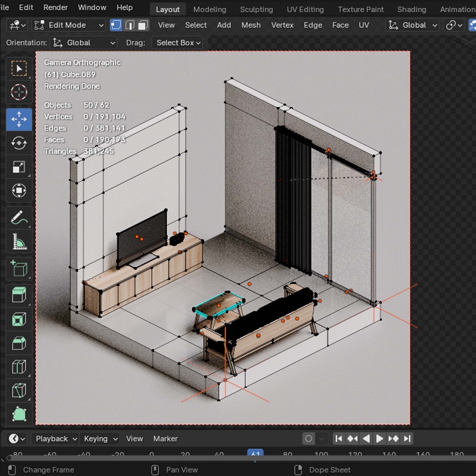Viewport: 476px width, 476px height.
Task: Expand the Keying popover
Action: [x=100, y=439]
